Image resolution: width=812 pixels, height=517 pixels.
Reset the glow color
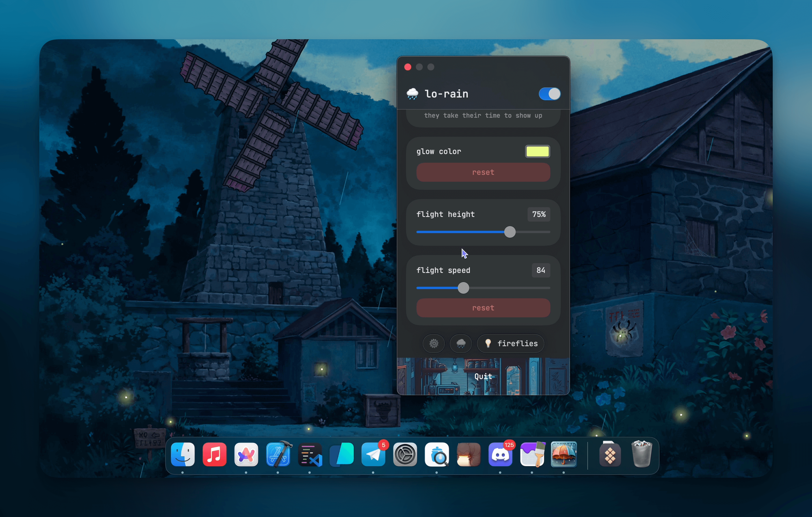[483, 172]
